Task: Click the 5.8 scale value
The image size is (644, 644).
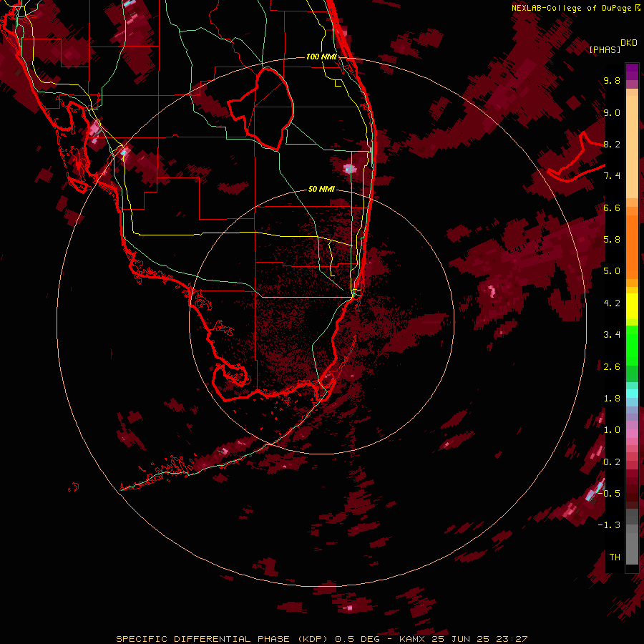Action: tap(612, 240)
